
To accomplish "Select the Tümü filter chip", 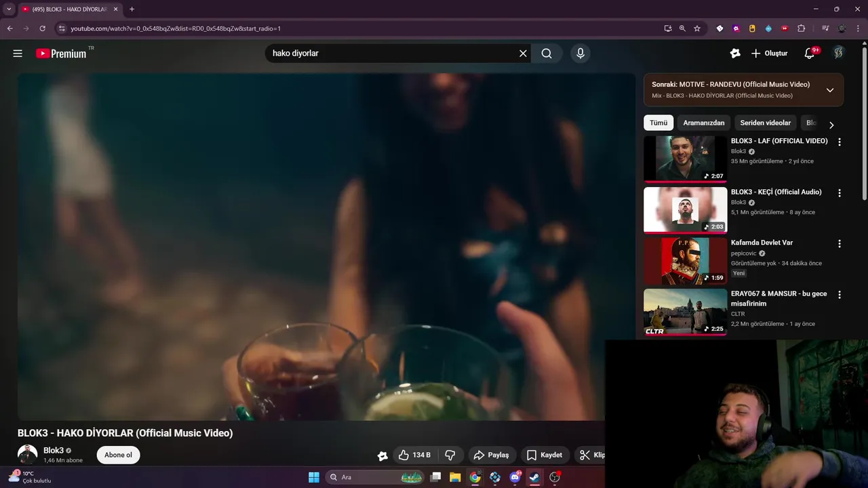I will click(658, 123).
